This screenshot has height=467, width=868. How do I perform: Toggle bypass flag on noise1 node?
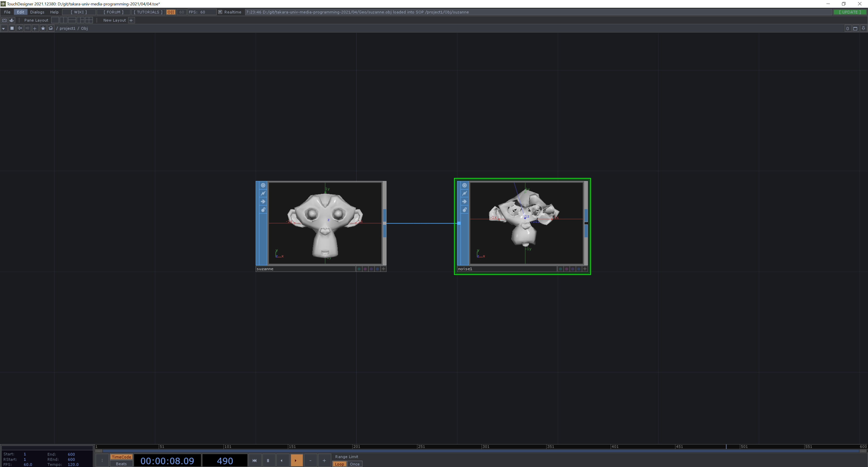pos(464,193)
